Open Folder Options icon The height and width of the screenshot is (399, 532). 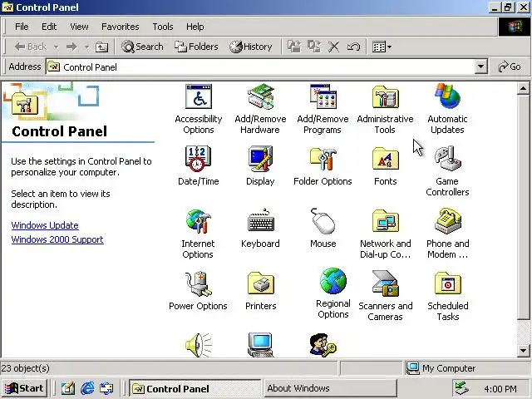pos(323,160)
